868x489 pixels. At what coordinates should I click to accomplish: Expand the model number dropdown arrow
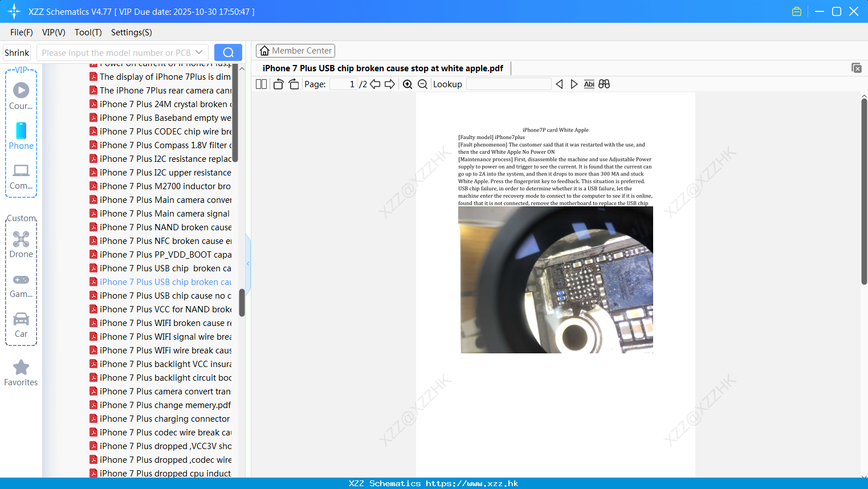coord(199,52)
